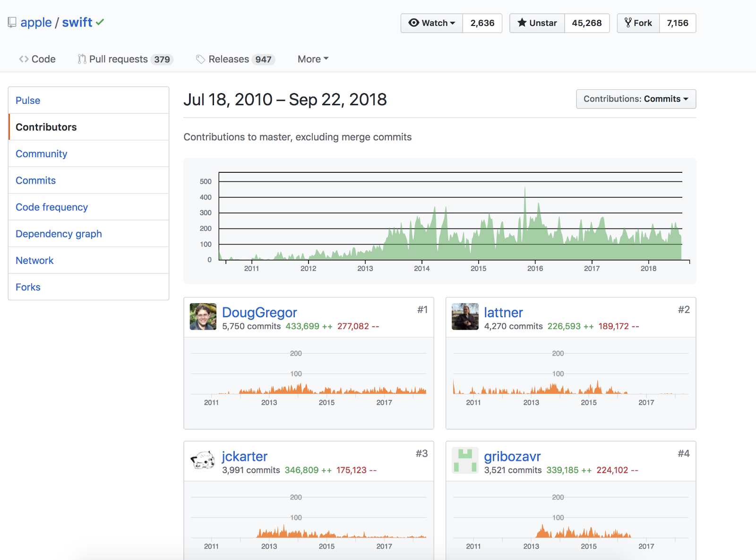The height and width of the screenshot is (560, 756).
Task: Open the Dependency graph page
Action: [x=59, y=234]
